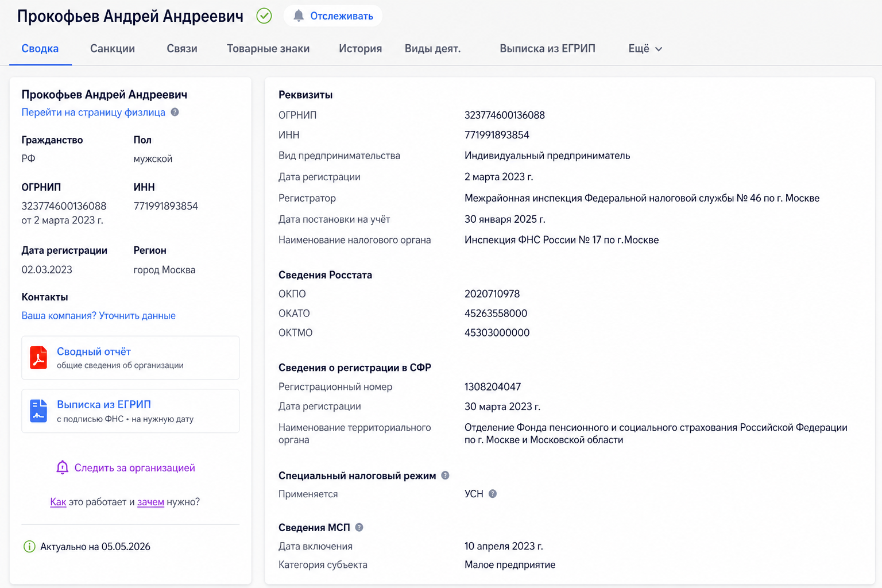Click the Отслеживать button
Image resolution: width=882 pixels, height=588 pixels.
pyautogui.click(x=333, y=16)
